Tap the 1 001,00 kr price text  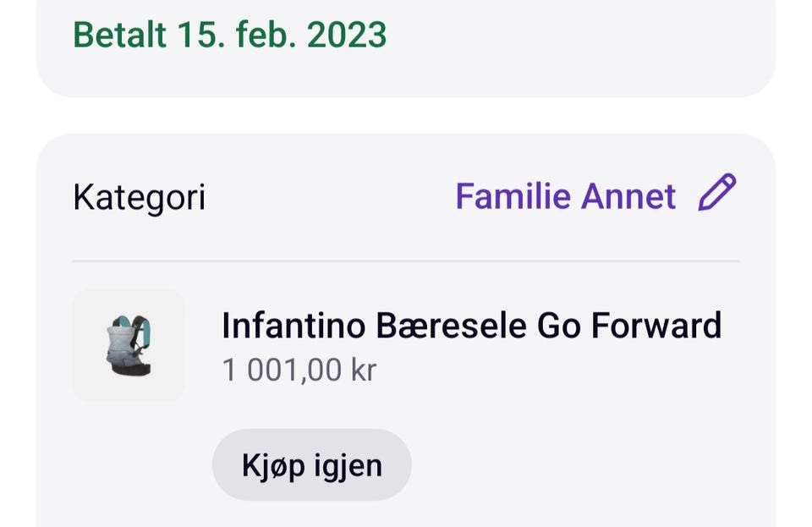point(299,370)
